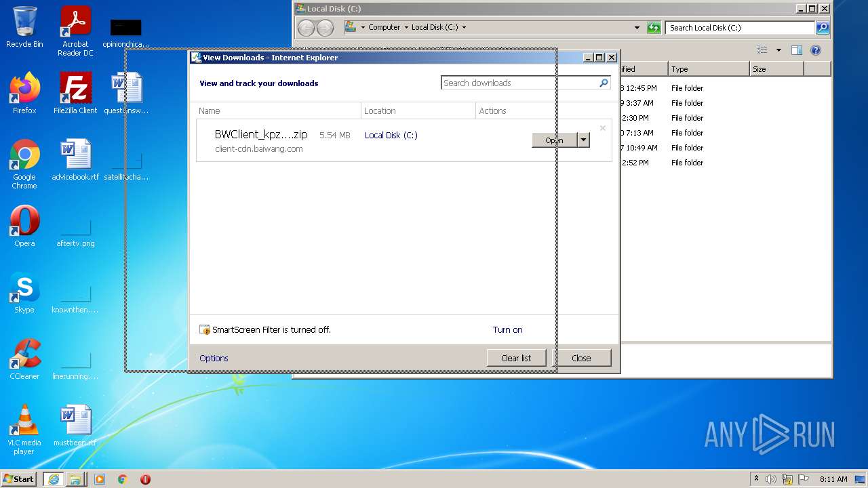Click the Opera icon in taskbar
This screenshot has width=868, height=488.
point(145,479)
